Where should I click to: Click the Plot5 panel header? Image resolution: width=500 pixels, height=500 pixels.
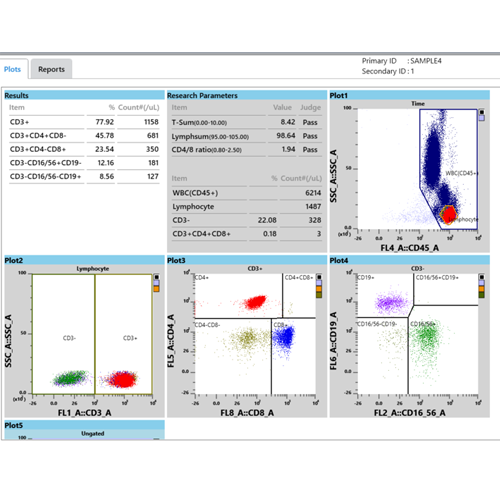point(84,425)
